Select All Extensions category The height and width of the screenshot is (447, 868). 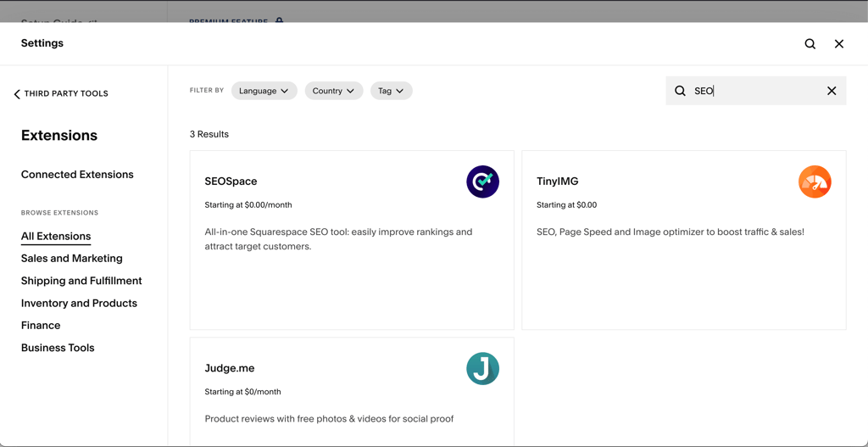pyautogui.click(x=56, y=236)
